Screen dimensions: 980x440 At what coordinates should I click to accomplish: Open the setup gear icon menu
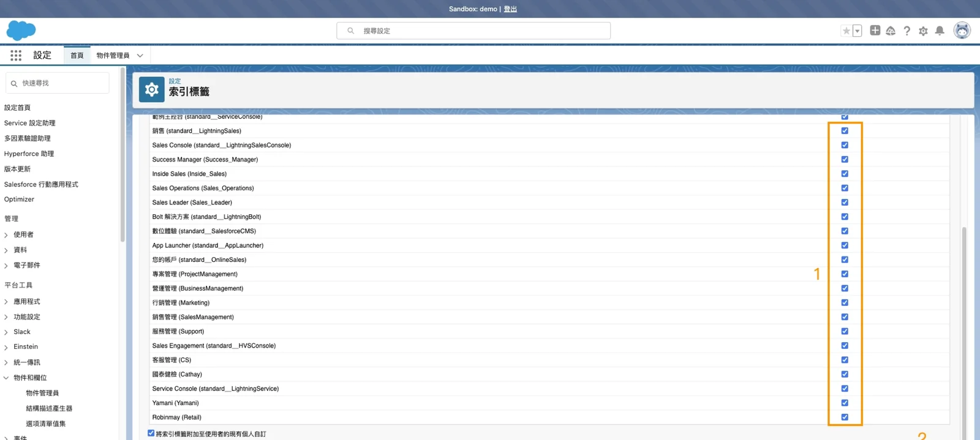[923, 31]
